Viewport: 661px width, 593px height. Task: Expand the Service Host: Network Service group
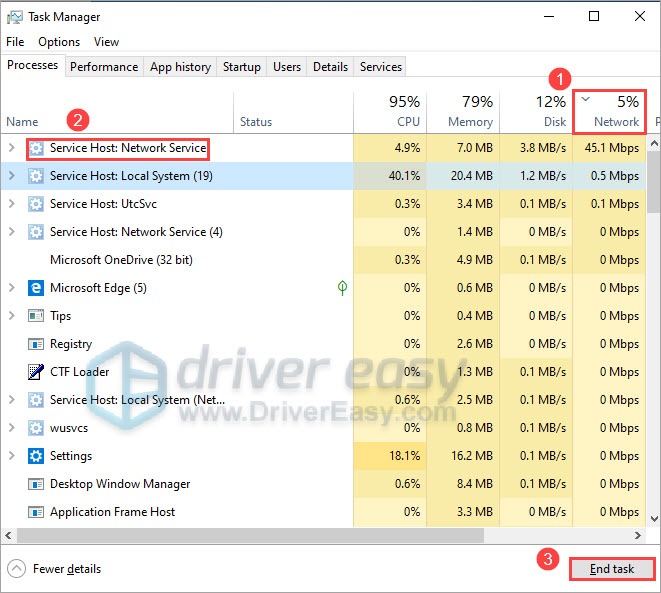coord(12,148)
